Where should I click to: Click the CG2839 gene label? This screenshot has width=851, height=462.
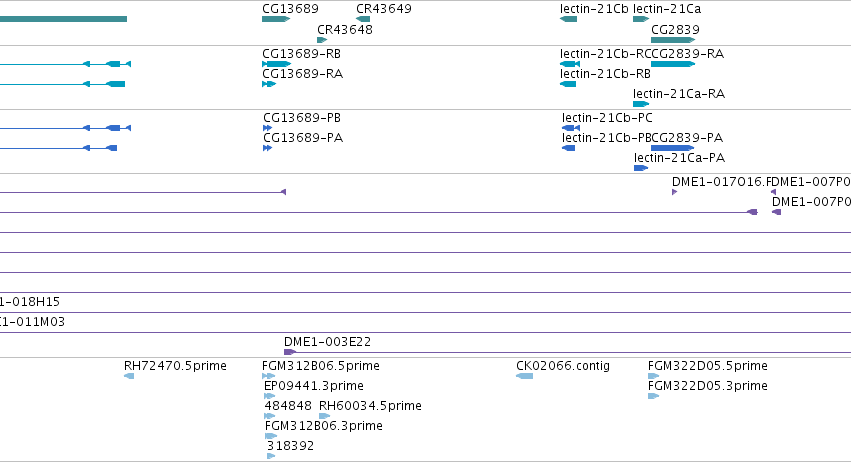coord(675,29)
